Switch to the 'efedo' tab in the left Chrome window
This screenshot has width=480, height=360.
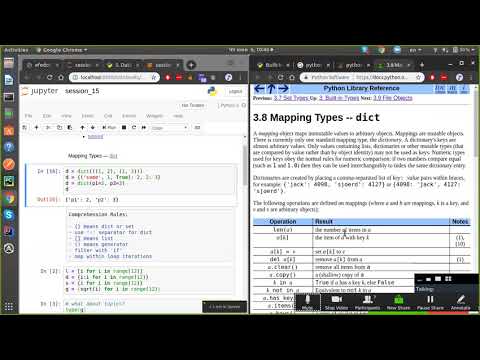point(42,65)
